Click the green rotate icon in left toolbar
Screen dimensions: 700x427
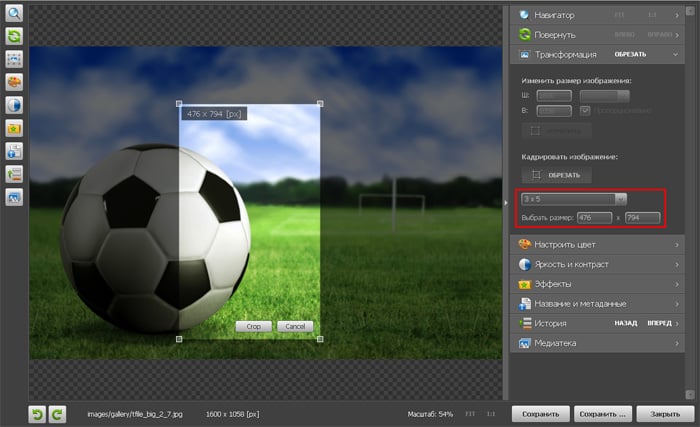coord(15,36)
